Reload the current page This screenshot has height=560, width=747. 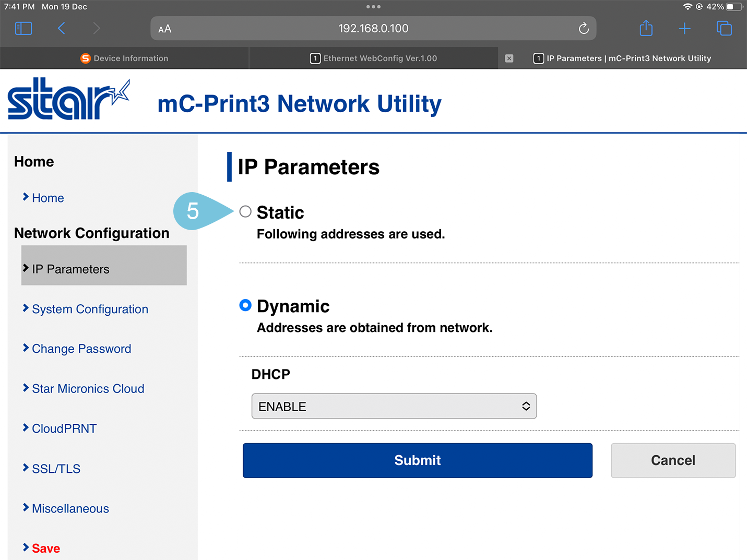(583, 28)
